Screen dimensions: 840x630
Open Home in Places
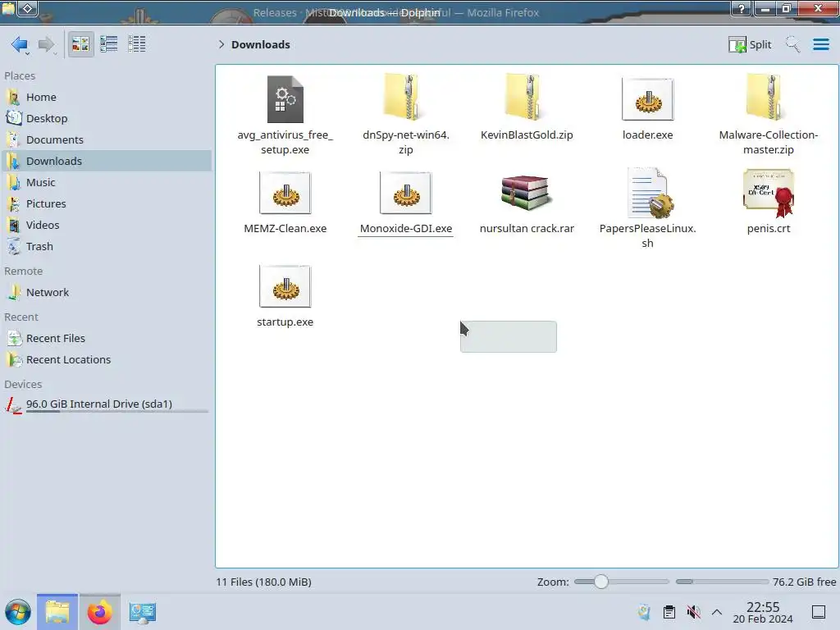(106, 97)
